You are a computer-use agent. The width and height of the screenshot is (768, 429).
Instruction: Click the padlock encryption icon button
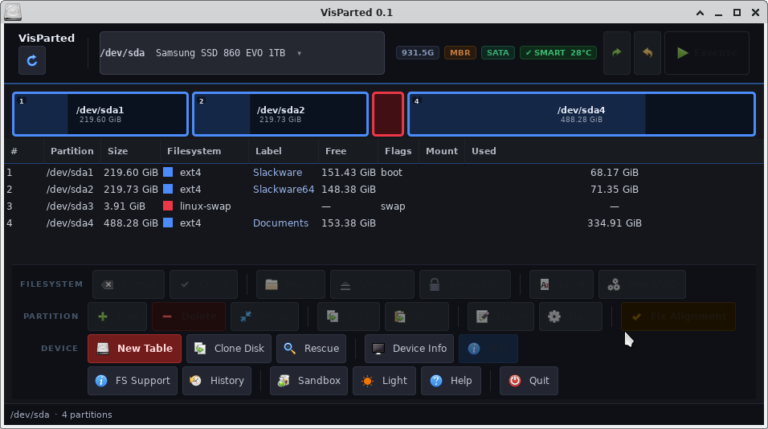(x=465, y=285)
